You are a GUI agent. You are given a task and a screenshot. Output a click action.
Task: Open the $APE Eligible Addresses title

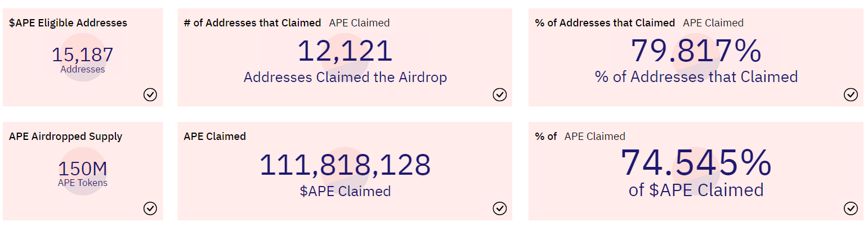click(x=68, y=23)
